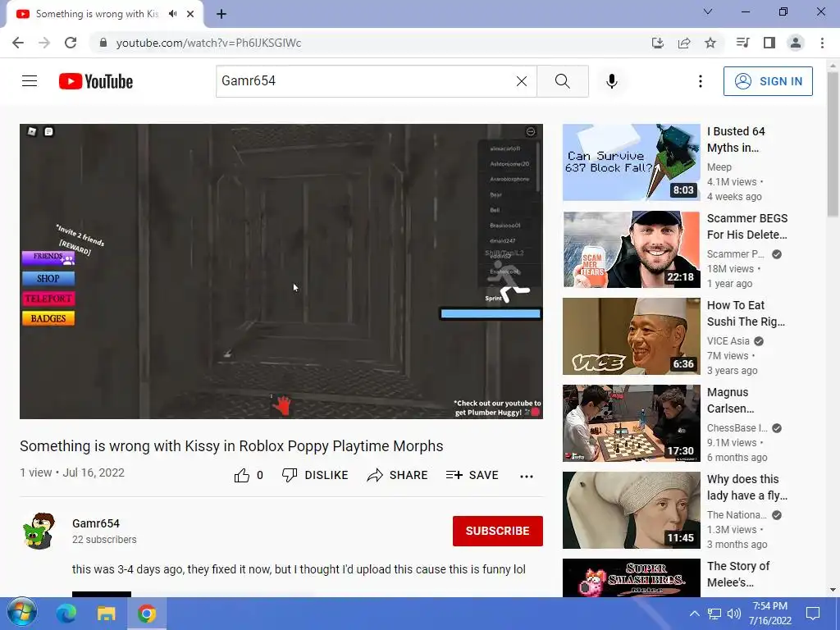This screenshot has height=630, width=840.
Task: Open a new tab
Action: pos(221,14)
